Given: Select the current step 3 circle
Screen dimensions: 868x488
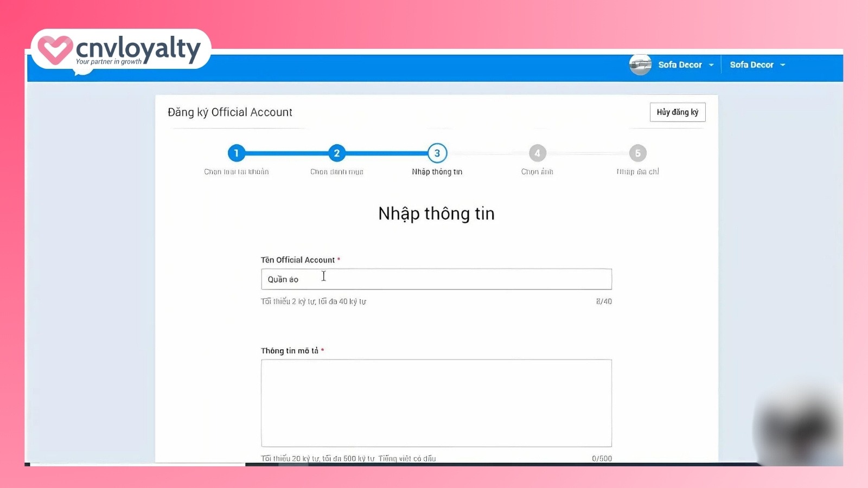Looking at the screenshot, I should point(437,153).
